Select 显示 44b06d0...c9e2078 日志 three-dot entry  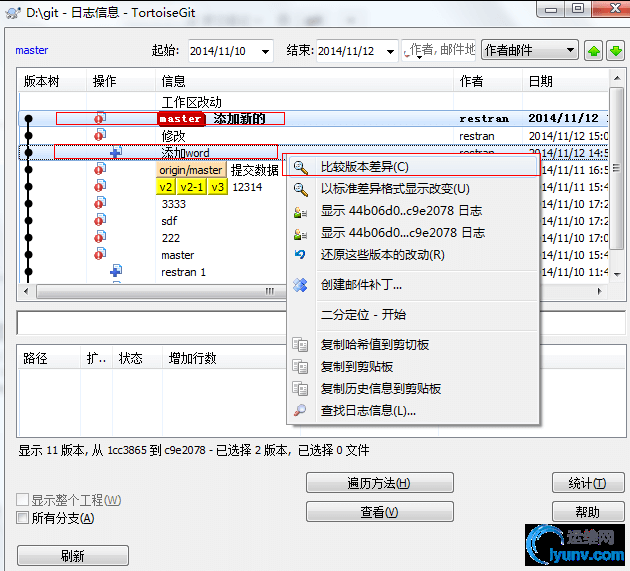tap(412, 233)
